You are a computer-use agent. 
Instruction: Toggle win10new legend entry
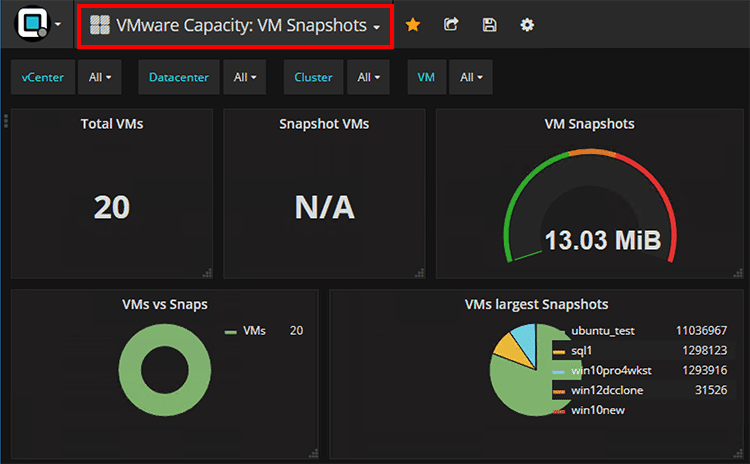[x=598, y=410]
